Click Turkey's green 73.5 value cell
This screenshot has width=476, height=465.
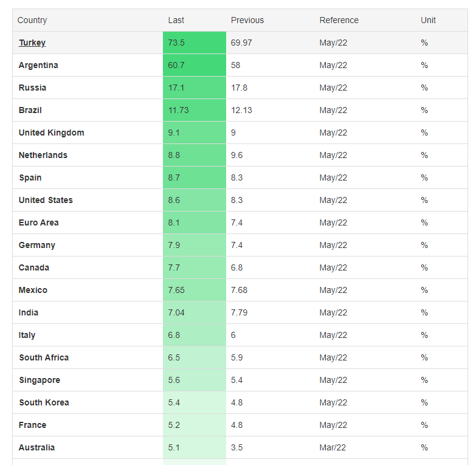tap(195, 43)
